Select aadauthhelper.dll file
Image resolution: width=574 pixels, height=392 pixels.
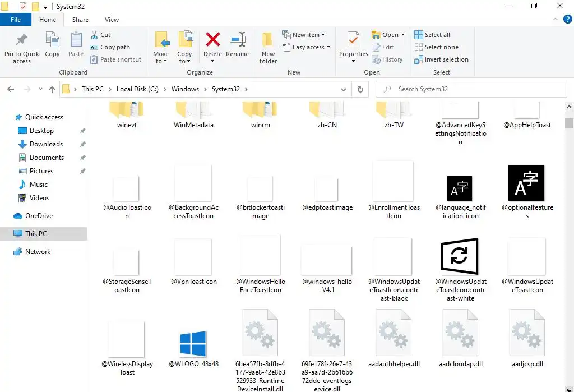pos(394,338)
